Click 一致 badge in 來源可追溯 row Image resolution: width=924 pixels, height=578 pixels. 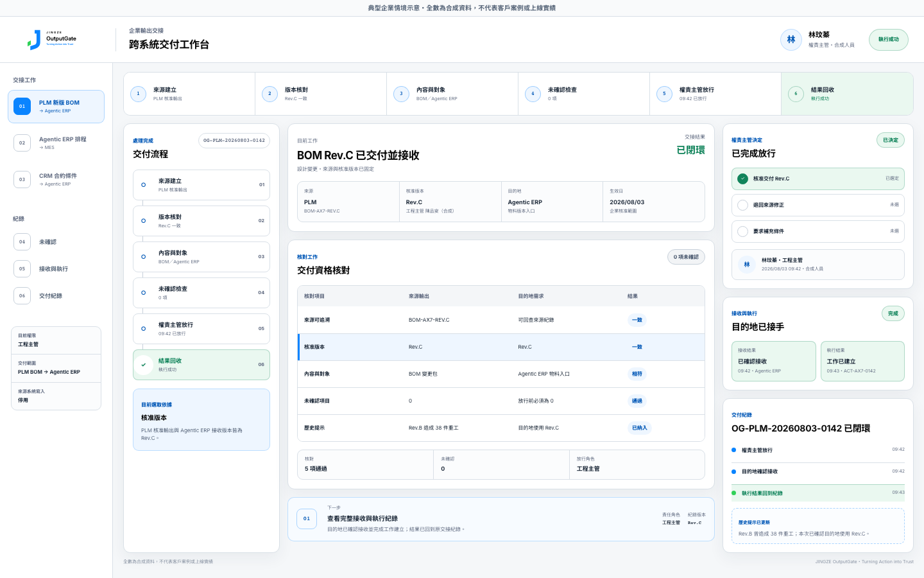point(637,320)
